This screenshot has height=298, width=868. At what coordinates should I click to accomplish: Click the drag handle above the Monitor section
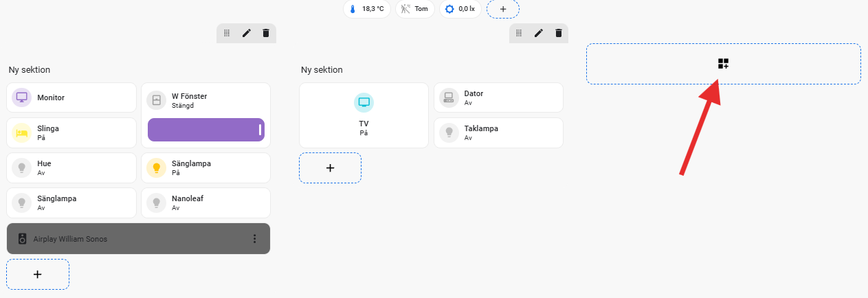pos(227,33)
